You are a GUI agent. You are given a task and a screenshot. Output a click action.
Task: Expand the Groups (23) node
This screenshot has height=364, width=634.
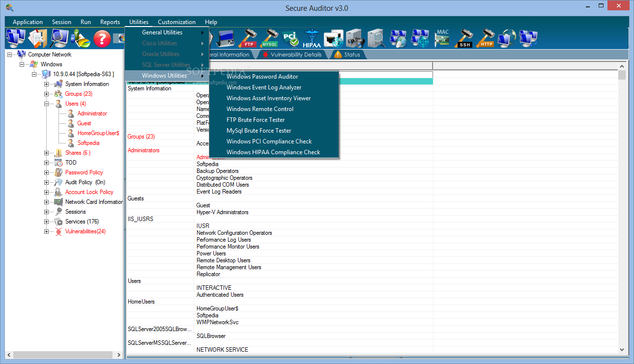coord(47,94)
